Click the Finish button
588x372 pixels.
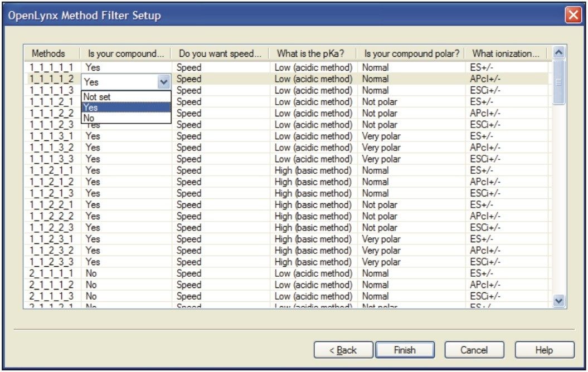click(405, 350)
